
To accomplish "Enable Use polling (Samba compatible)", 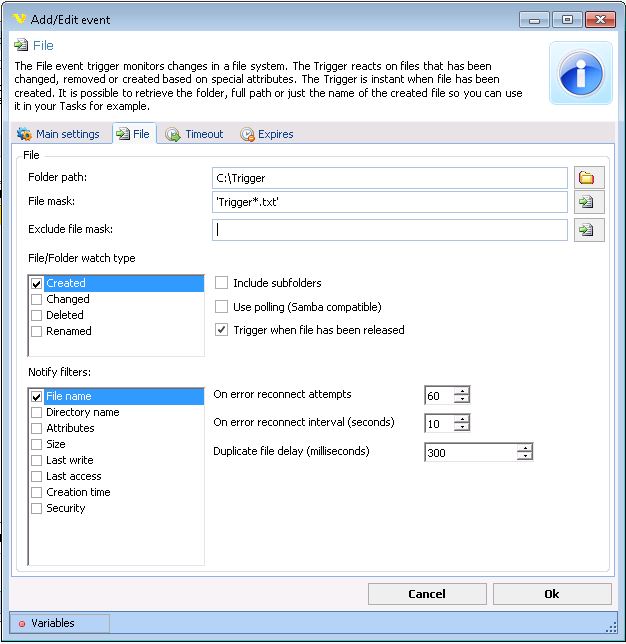I will 222,307.
